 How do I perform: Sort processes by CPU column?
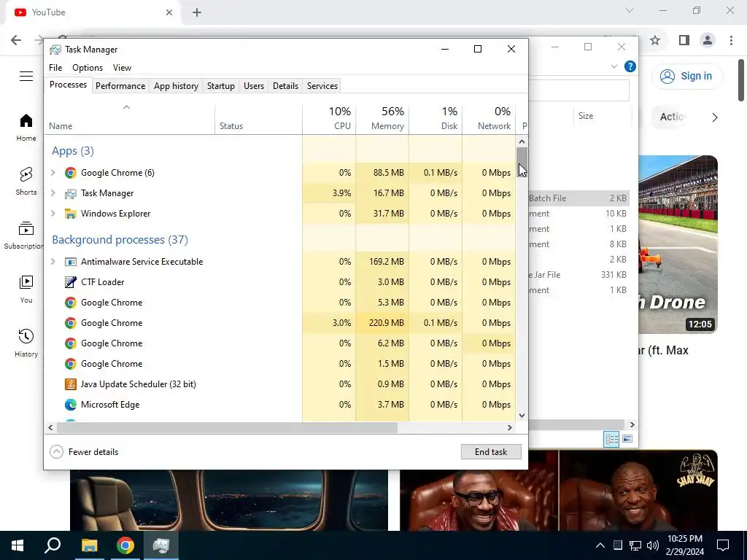(329, 119)
